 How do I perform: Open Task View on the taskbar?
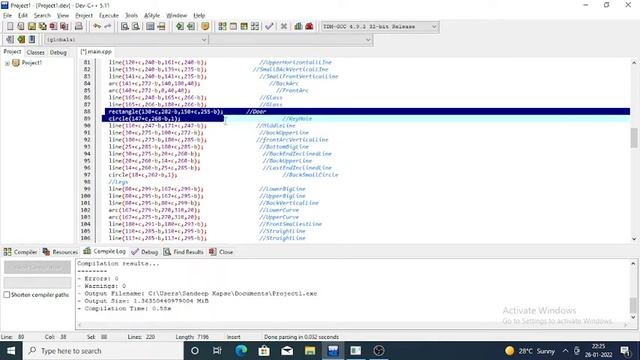(217, 351)
